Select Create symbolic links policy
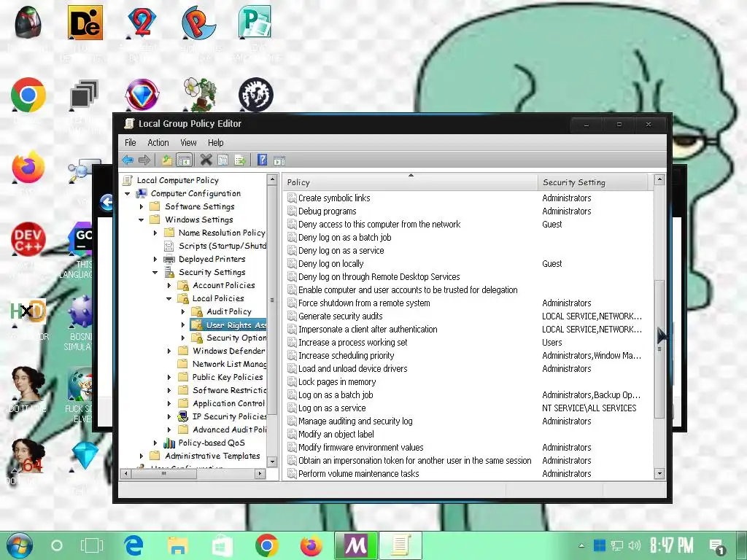The height and width of the screenshot is (560, 747). [x=334, y=198]
